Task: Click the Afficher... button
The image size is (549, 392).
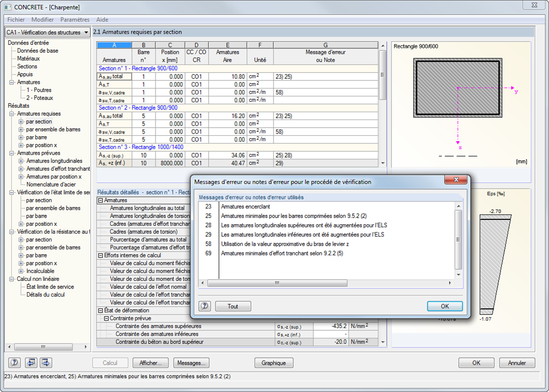Action: [151, 363]
